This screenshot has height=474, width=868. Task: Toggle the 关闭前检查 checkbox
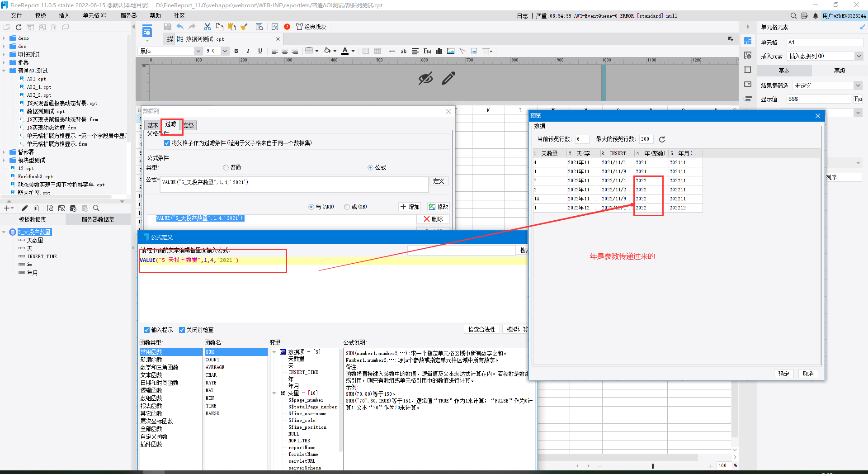[x=182, y=330]
